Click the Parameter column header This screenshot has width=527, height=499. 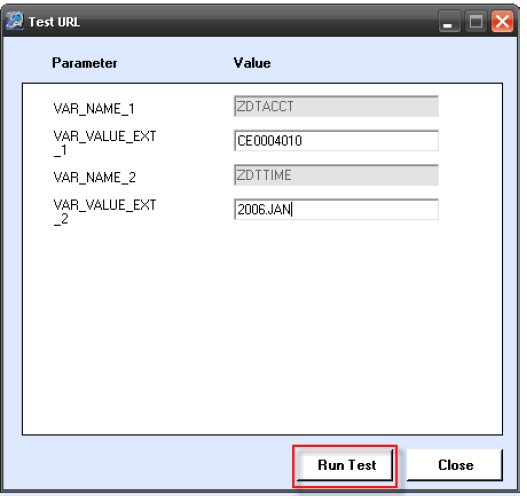tap(84, 63)
